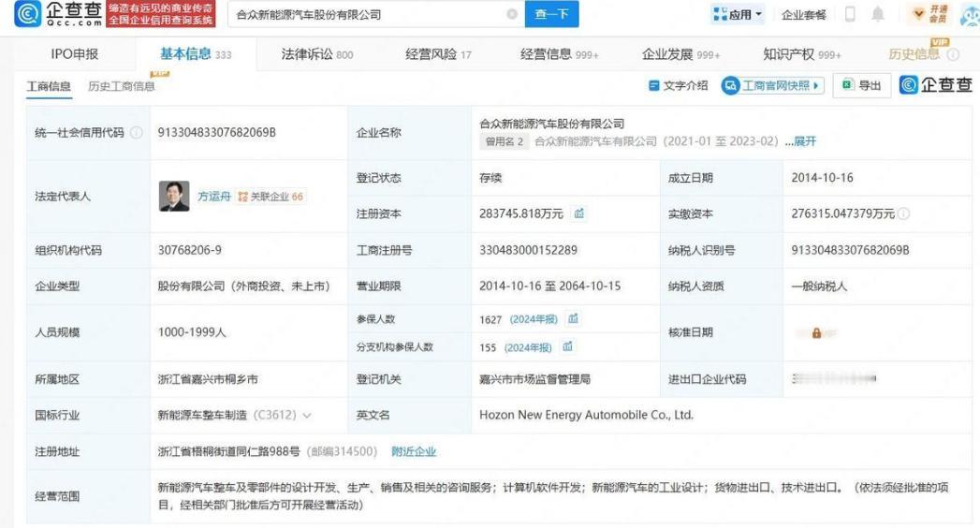This screenshot has height=528, width=980.
Task: Click the 文字介绍 button
Action: [678, 85]
